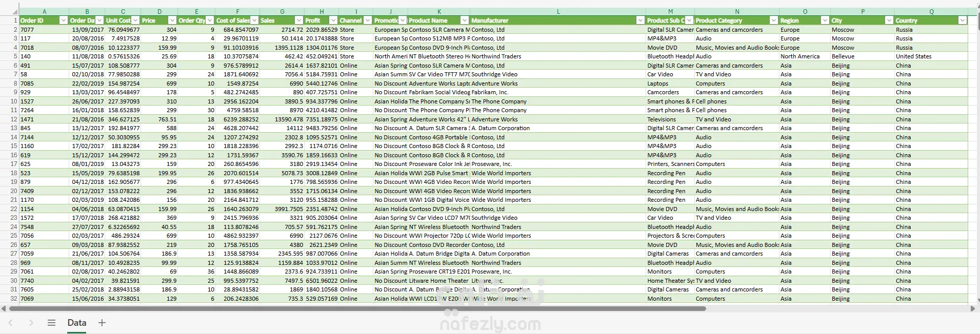980x334 pixels.
Task: Open the Order Qty filter dropdown
Action: 209,20
